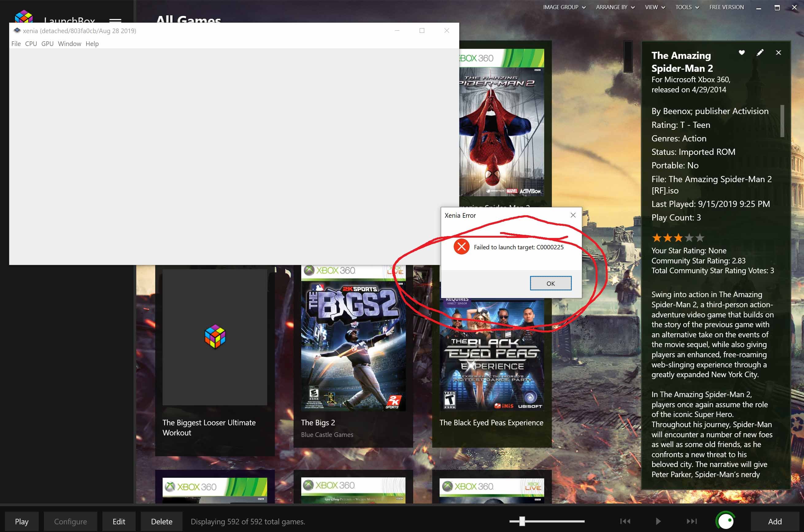Open the Help menu in xenia
Screen dimensions: 804x532
click(92, 44)
